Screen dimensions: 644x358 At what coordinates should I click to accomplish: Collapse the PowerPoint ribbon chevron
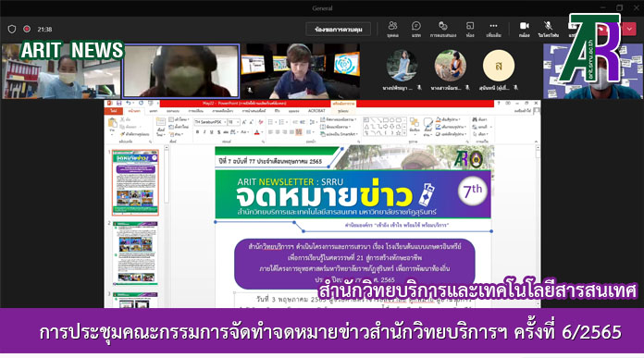(536, 142)
